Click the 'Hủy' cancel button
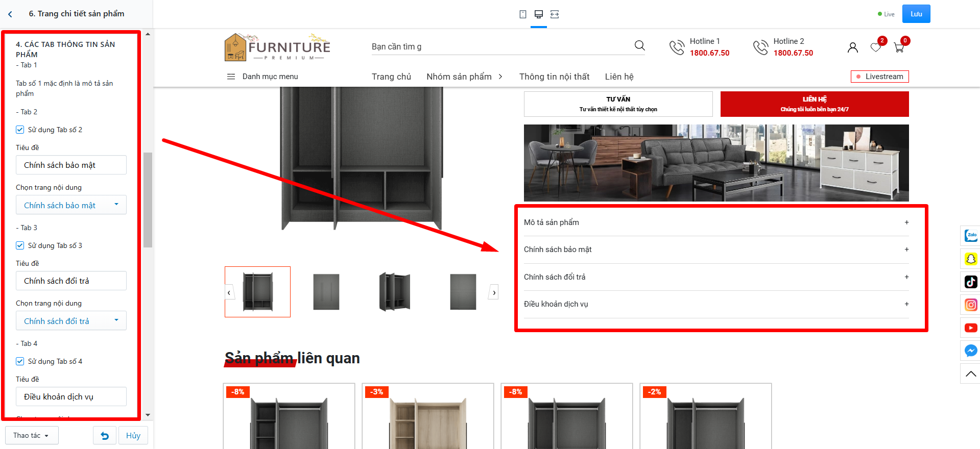Viewport: 980px width, 449px height. (x=133, y=436)
